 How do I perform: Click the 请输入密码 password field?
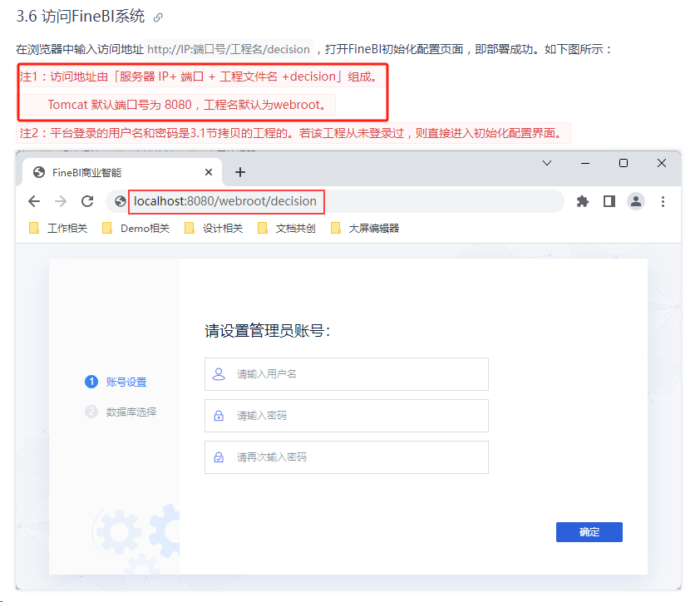[347, 416]
